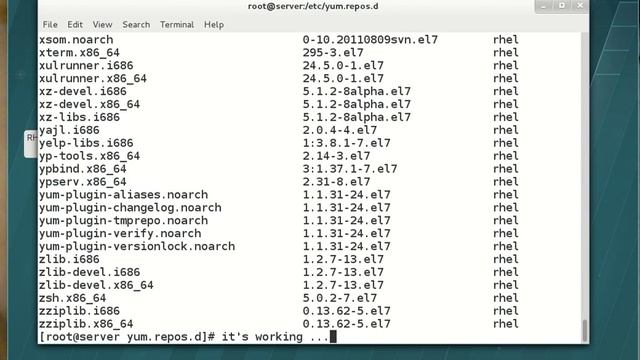This screenshot has height=360, width=640.
Task: Click the command prompt line with 'it's working'
Action: [x=187, y=337]
